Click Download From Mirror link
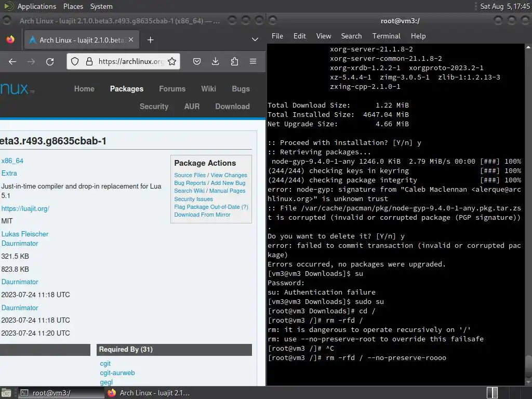Viewport: 532px width, 399px height. pyautogui.click(x=202, y=215)
